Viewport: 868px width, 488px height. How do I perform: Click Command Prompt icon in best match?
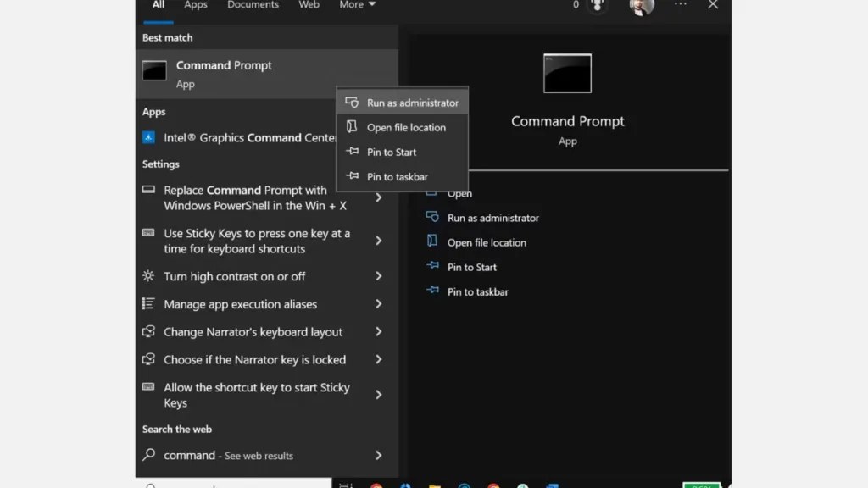point(154,71)
